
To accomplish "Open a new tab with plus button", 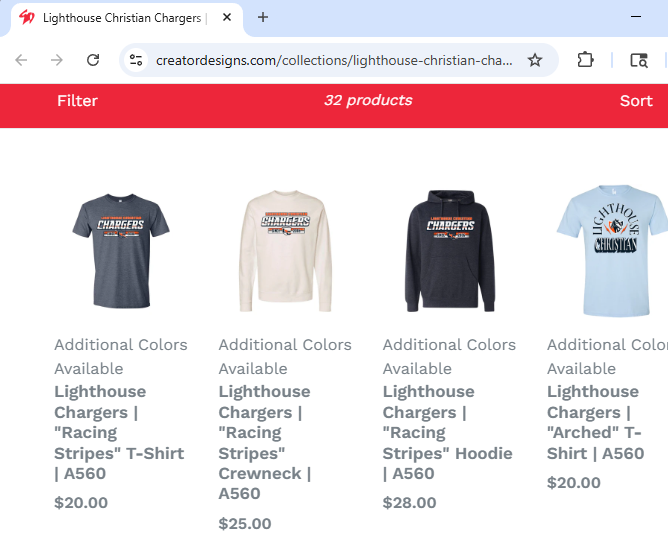I will click(263, 17).
